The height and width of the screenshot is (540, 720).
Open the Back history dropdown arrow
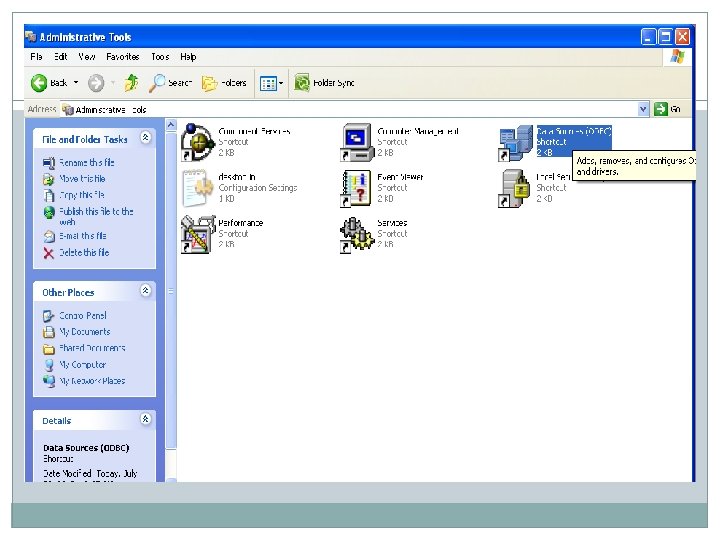coord(76,83)
